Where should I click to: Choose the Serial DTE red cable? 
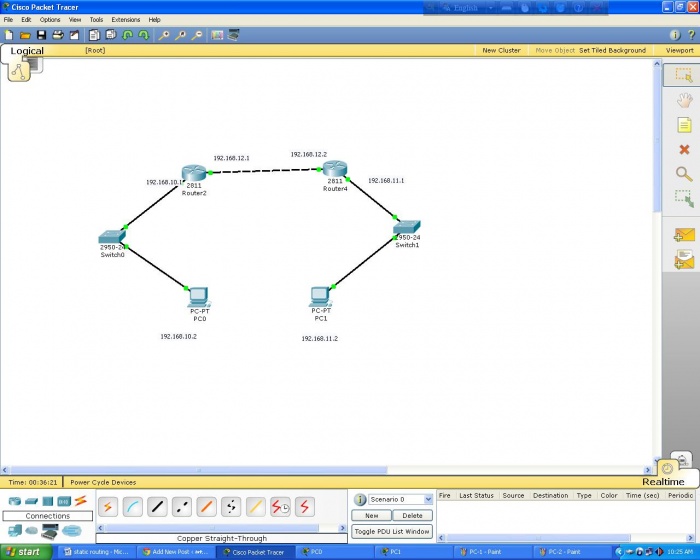point(304,507)
